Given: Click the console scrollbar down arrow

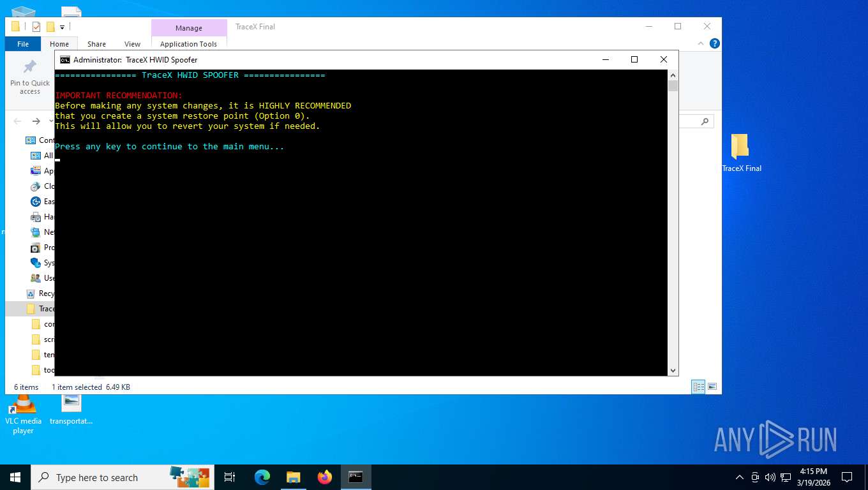Looking at the screenshot, I should point(673,370).
